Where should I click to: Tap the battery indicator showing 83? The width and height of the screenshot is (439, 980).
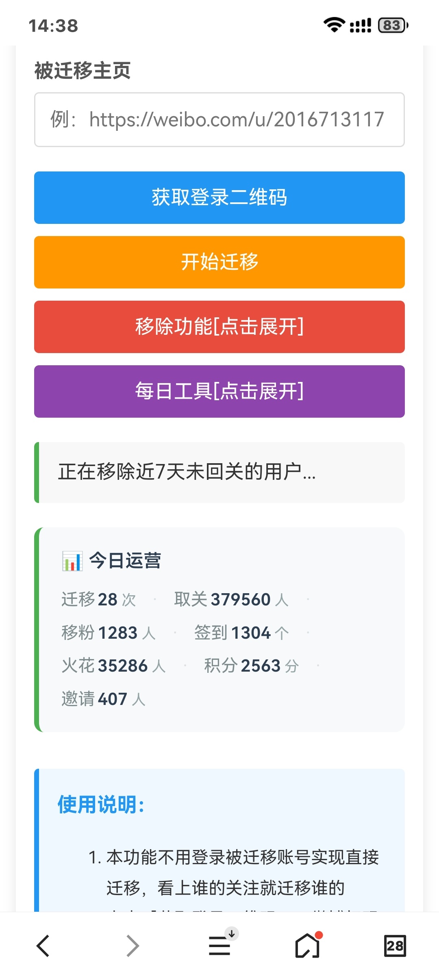pyautogui.click(x=393, y=25)
